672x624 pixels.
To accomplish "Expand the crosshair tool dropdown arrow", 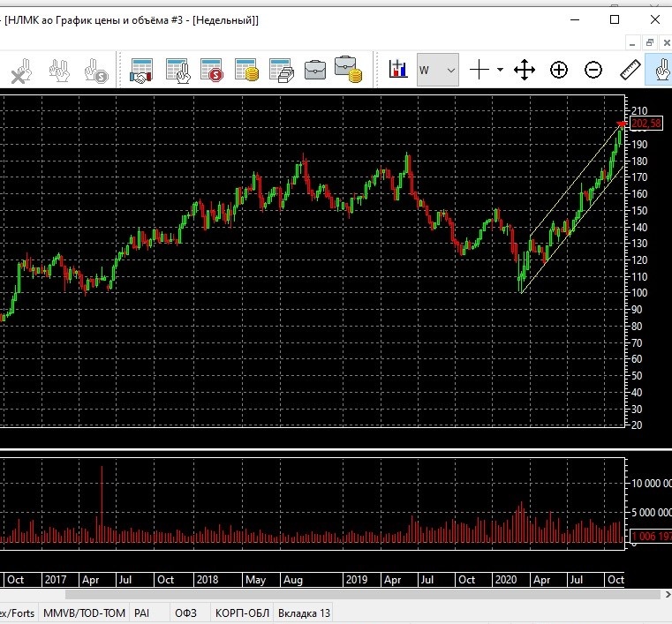I will pyautogui.click(x=500, y=70).
